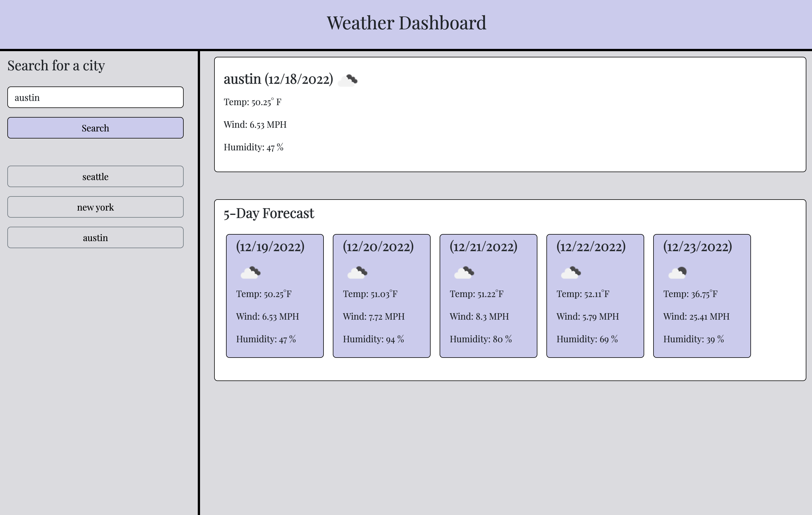Screen dimensions: 812x515
Task: Click the cloud icon in the 12/22/2022 card
Action: point(571,272)
